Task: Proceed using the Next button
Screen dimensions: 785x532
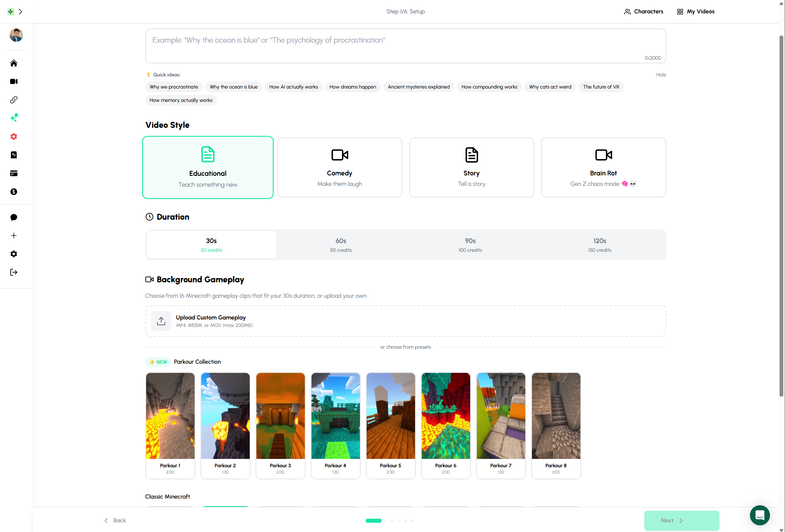Action: click(x=681, y=520)
